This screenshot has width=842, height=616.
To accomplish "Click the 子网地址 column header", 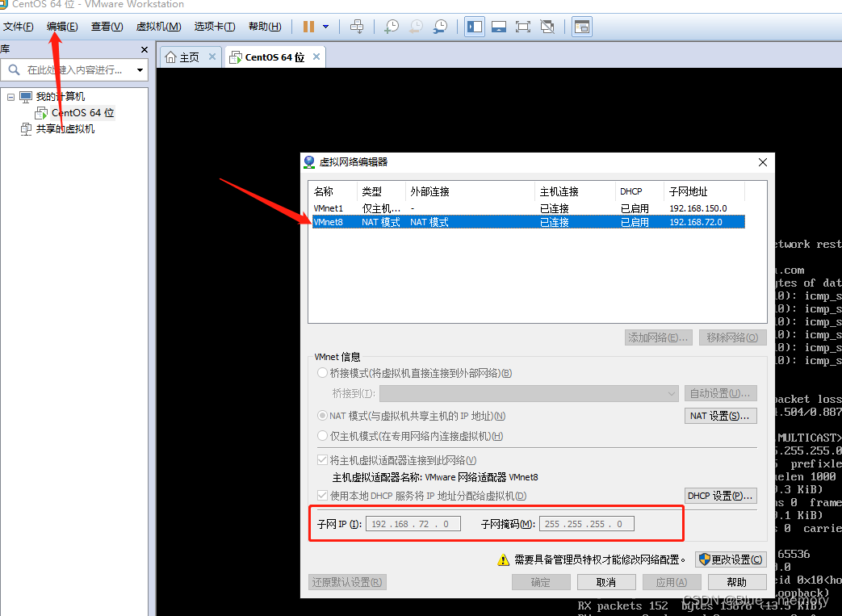I will point(704,191).
